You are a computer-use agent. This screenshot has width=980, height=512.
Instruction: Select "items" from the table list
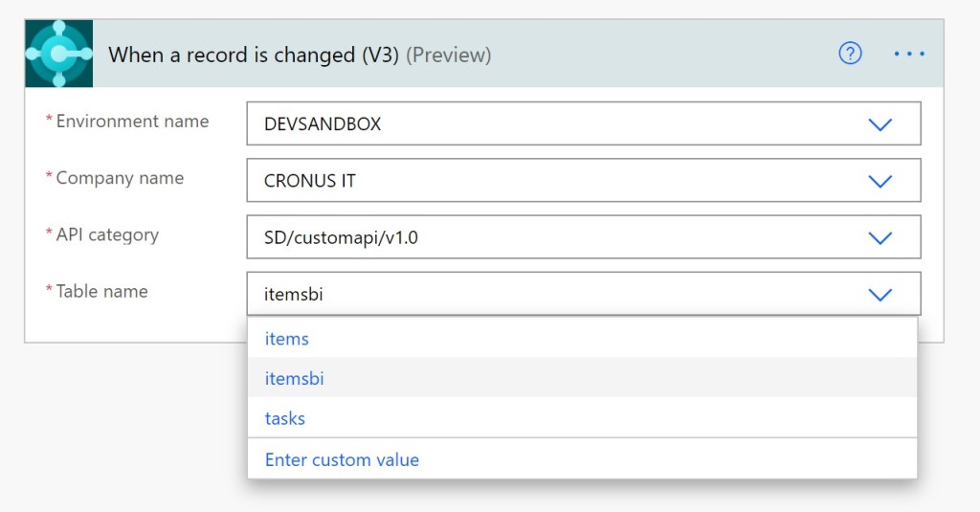[287, 339]
